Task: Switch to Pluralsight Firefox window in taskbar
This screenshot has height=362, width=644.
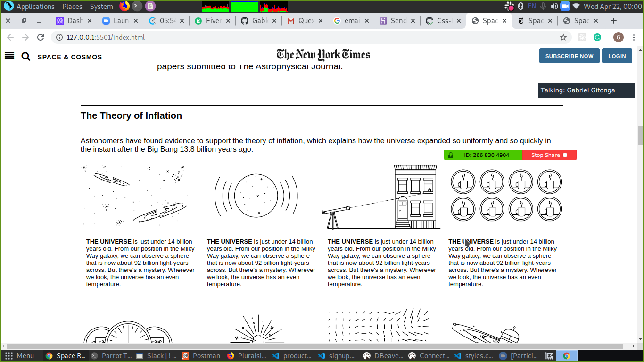Action: point(247,356)
